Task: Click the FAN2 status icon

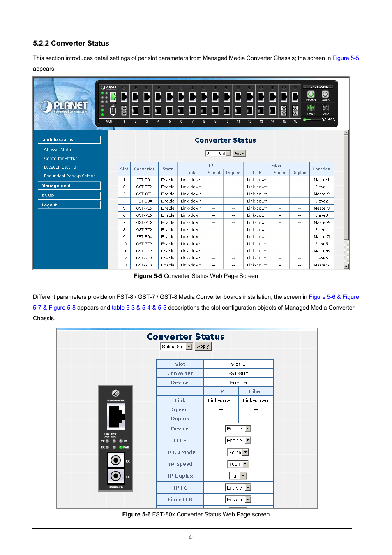Action: (x=325, y=108)
